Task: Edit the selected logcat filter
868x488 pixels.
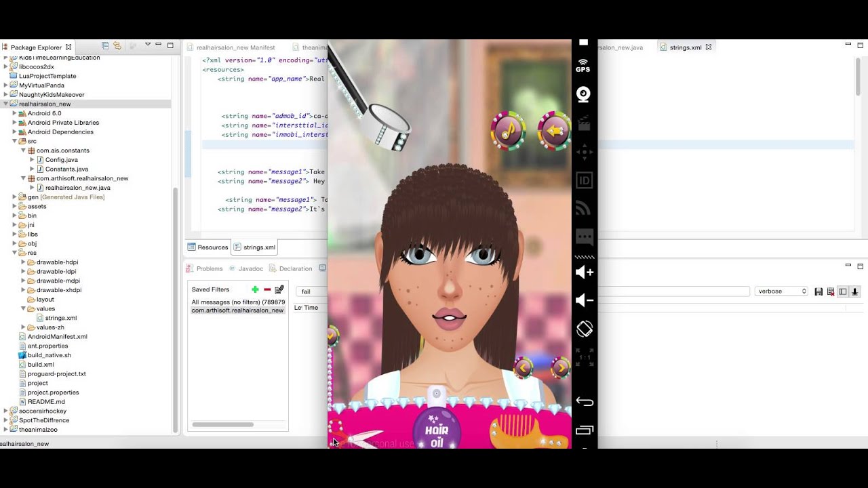Action: 279,289
